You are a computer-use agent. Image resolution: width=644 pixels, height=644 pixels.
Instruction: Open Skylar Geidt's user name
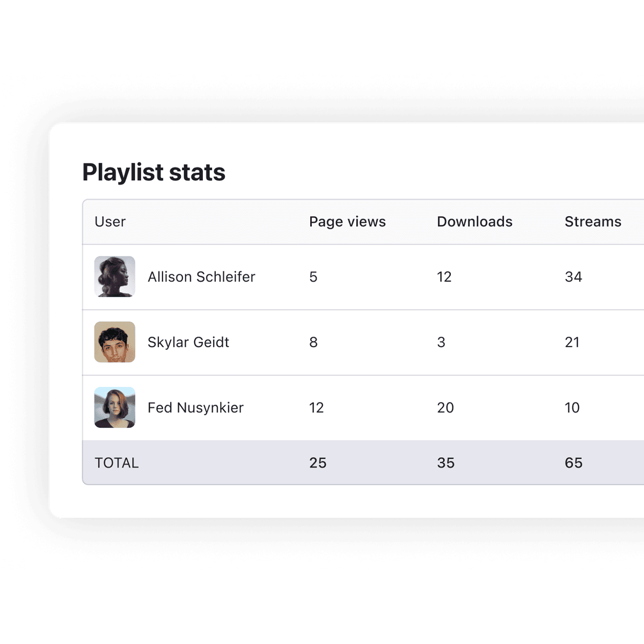click(188, 342)
